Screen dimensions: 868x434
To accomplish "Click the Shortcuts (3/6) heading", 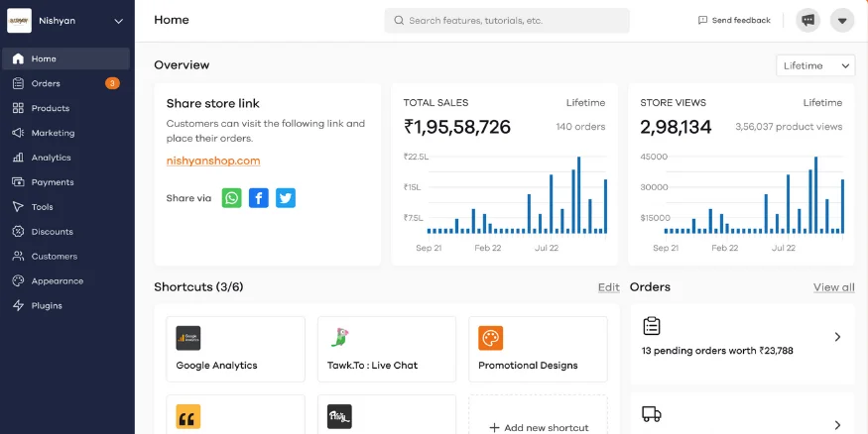I will coord(198,287).
